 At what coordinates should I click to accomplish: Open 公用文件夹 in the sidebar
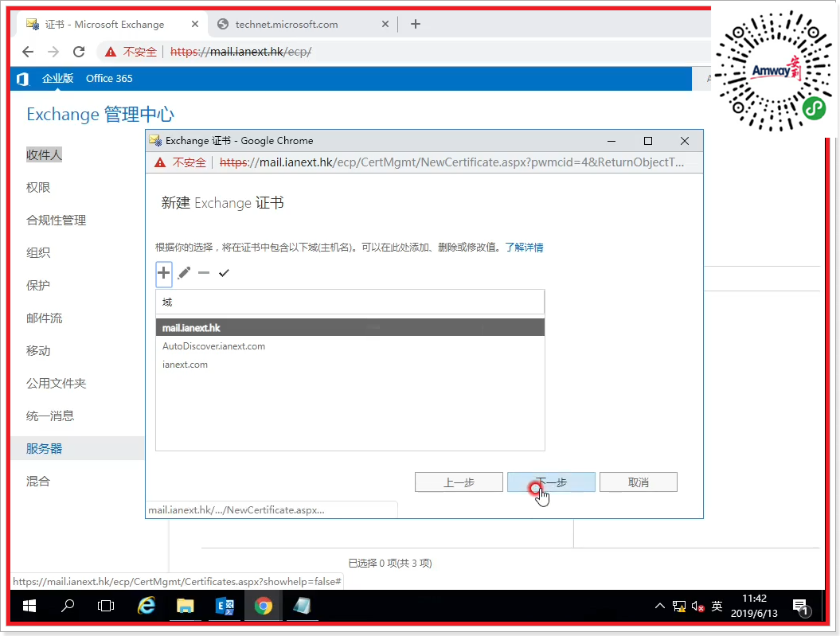tap(57, 384)
